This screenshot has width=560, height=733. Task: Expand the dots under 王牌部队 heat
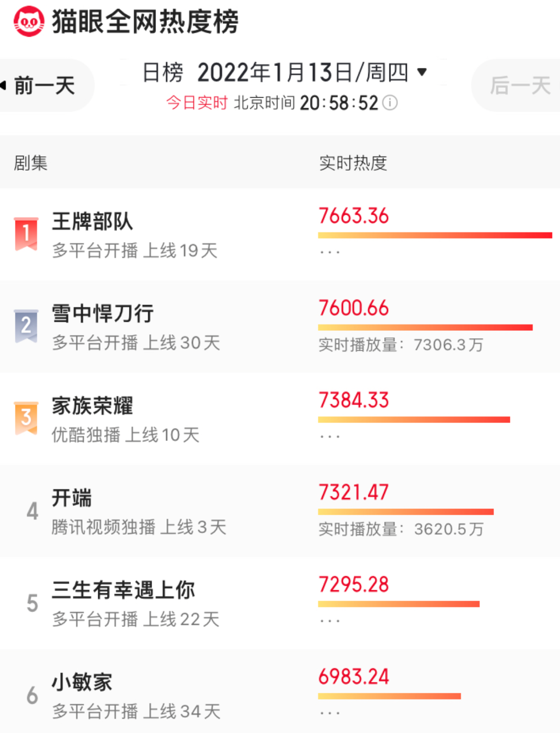pos(330,252)
